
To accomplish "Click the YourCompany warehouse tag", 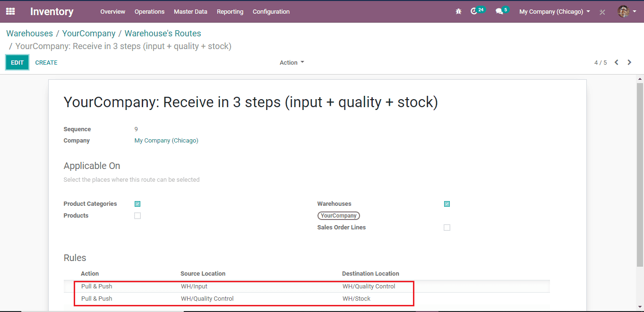I will tap(338, 216).
